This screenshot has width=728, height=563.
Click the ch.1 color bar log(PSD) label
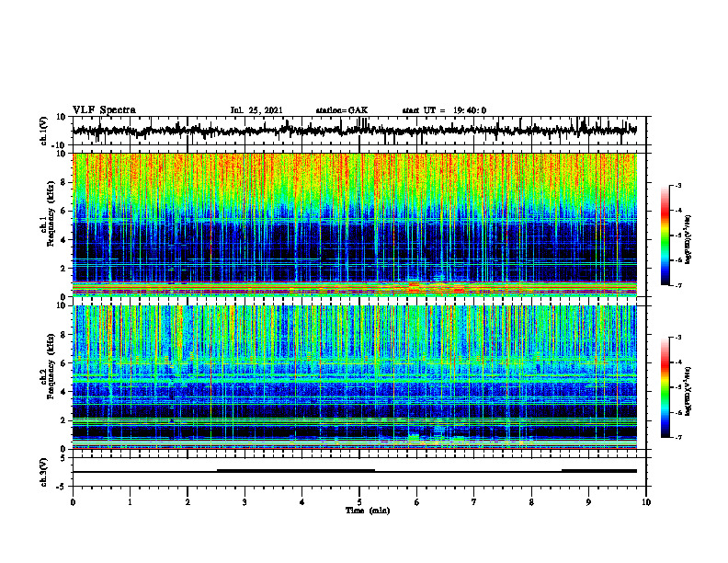tap(688, 239)
